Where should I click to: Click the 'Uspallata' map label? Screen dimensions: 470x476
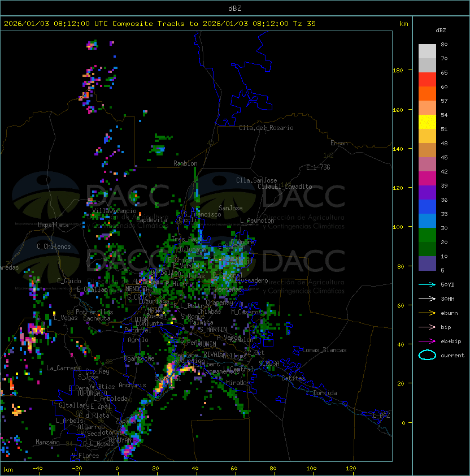point(53,225)
